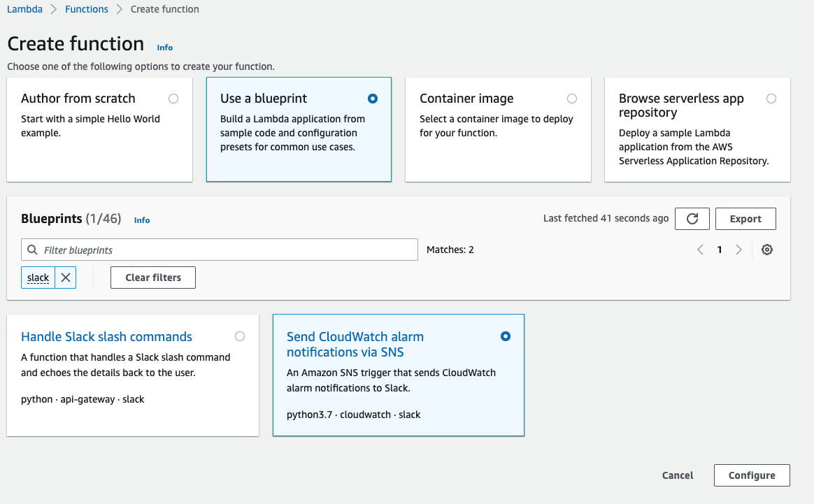This screenshot has width=814, height=504.
Task: Choose the Container image option
Action: click(572, 99)
